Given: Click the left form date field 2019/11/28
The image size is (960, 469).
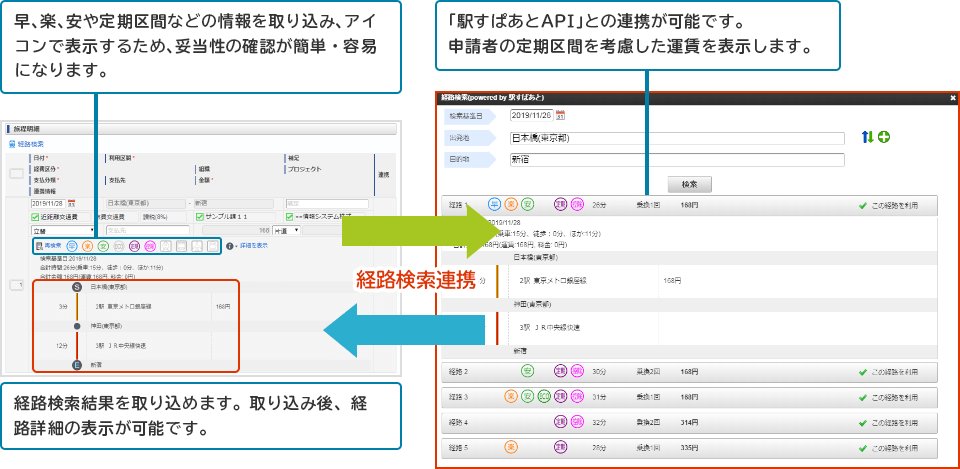Looking at the screenshot, I should point(48,203).
